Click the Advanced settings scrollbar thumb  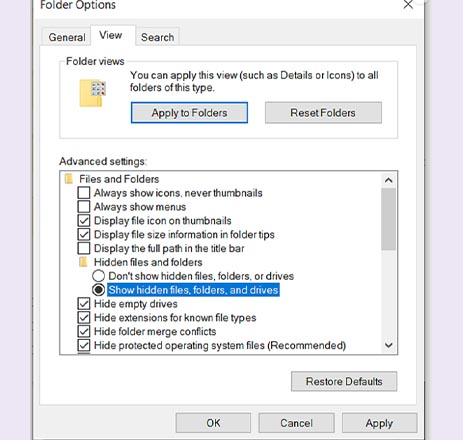point(388,219)
